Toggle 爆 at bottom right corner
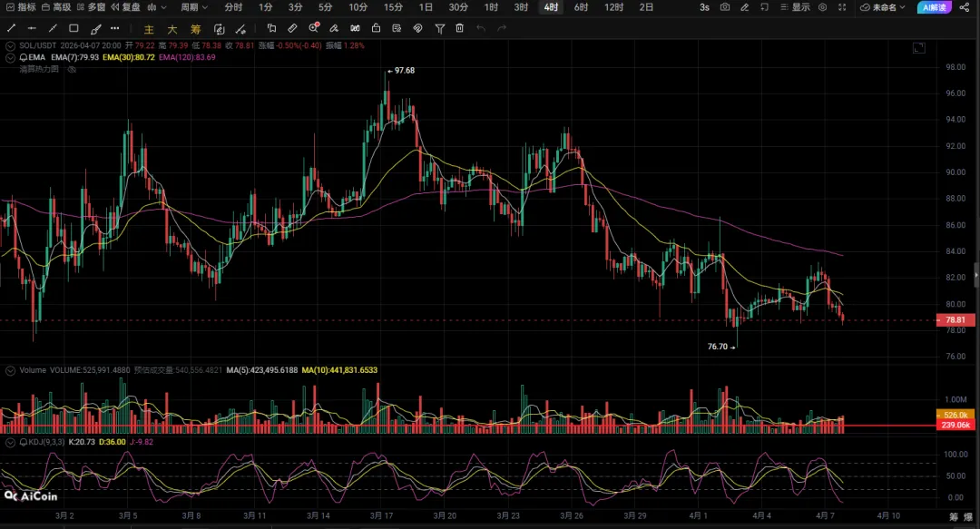The width and height of the screenshot is (980, 529). (x=968, y=517)
